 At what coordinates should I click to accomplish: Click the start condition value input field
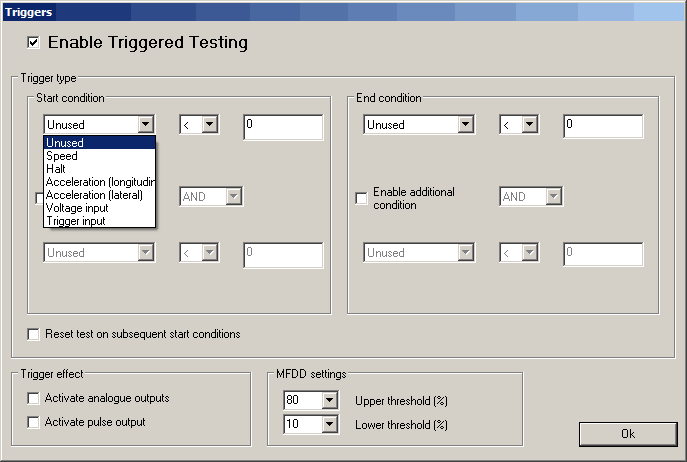click(x=282, y=126)
